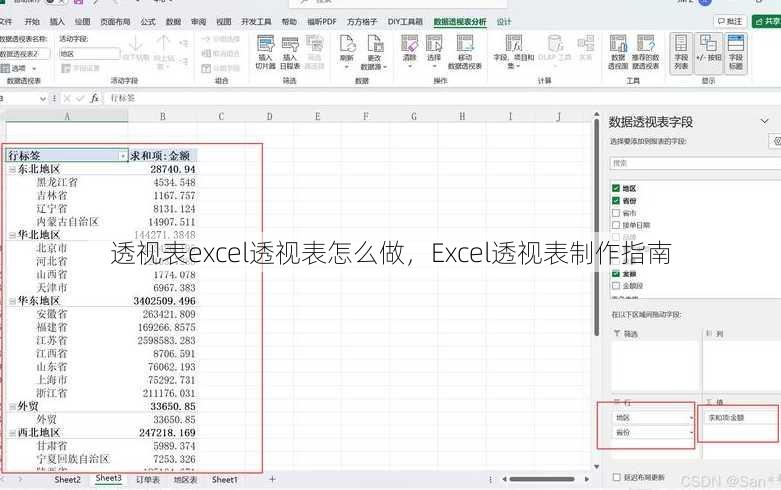
Task: Click the 求和项:金额 item in Values area
Action: [x=739, y=418]
